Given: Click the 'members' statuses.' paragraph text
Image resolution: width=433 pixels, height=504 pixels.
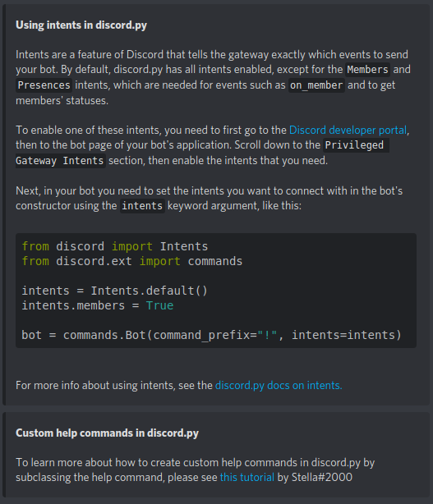Looking at the screenshot, I should tap(62, 101).
